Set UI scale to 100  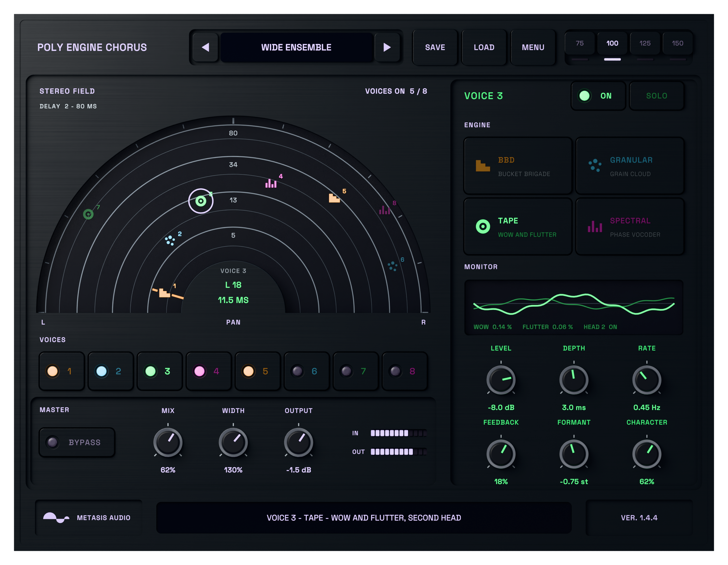click(612, 43)
